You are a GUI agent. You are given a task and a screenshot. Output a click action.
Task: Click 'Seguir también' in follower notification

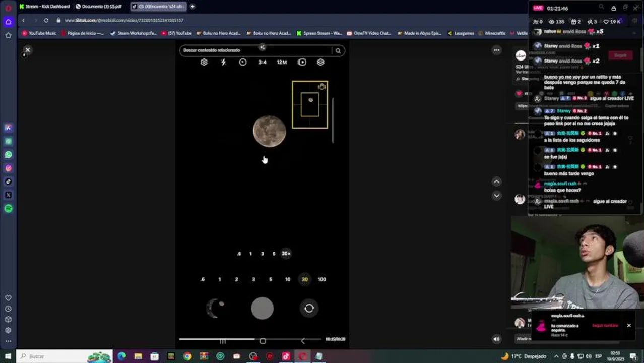coord(605,326)
